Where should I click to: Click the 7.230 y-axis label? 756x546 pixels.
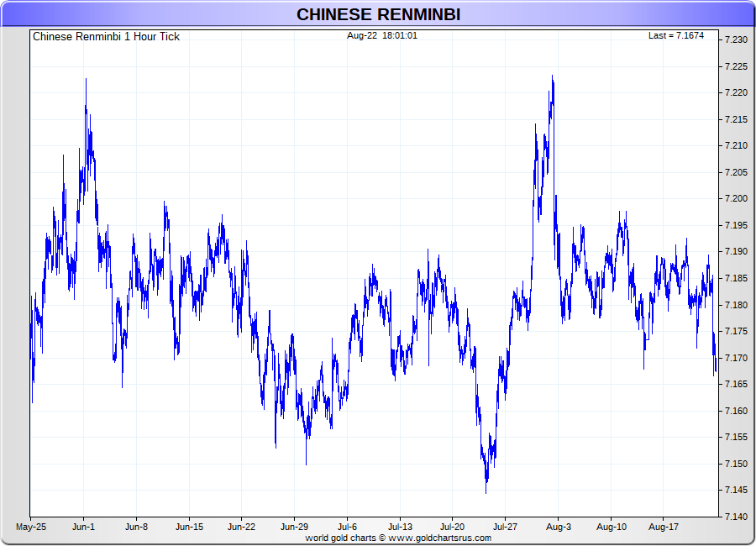click(736, 40)
